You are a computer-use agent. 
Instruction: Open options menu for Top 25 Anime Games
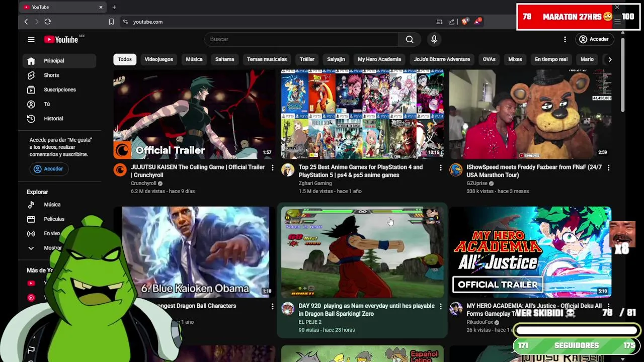(440, 167)
